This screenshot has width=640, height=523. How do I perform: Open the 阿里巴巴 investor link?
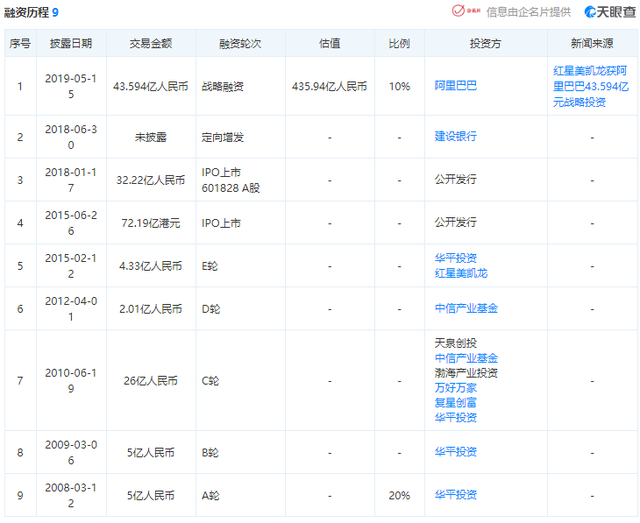[455, 86]
